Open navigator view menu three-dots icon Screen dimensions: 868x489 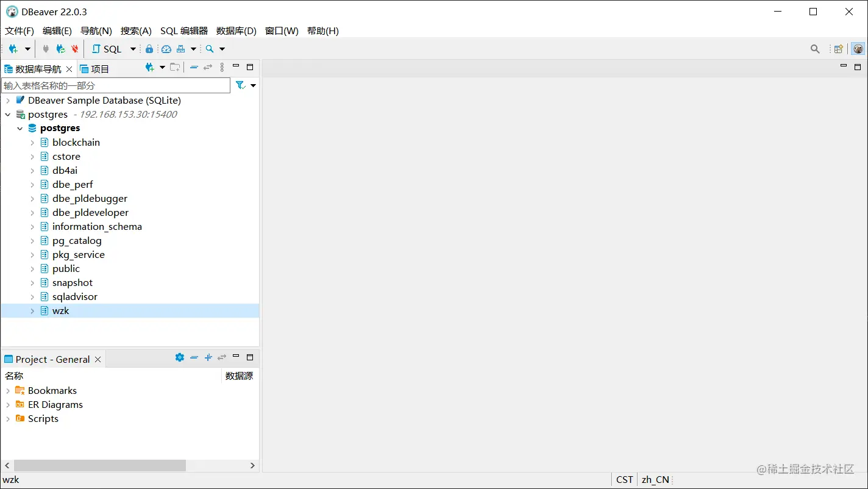coord(222,67)
